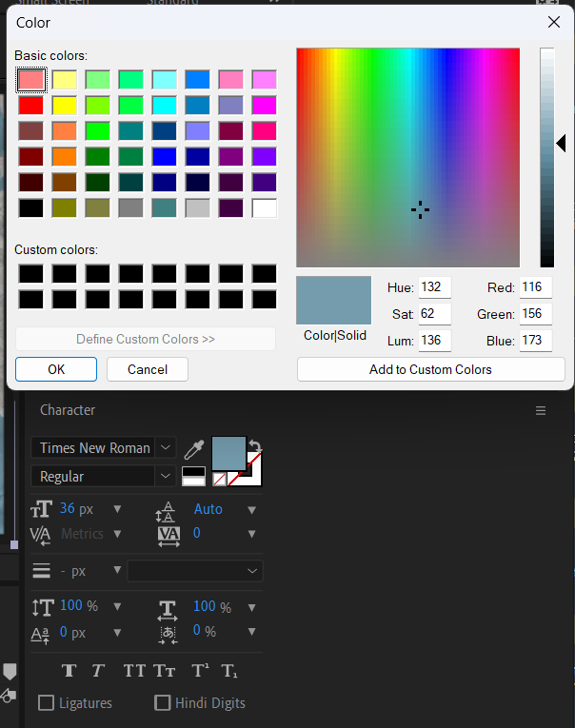Toggle Superscript text style
The width and height of the screenshot is (575, 728).
pos(200,671)
